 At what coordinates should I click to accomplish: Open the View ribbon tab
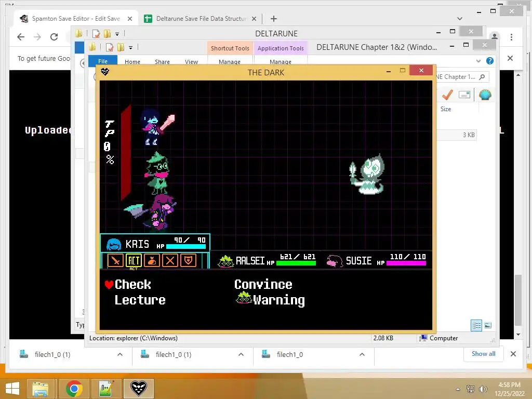pyautogui.click(x=191, y=62)
